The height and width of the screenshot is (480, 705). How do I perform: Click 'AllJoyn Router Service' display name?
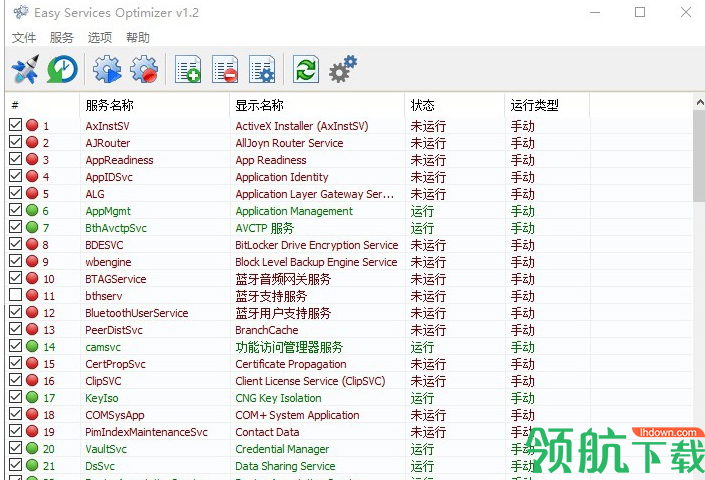click(289, 143)
